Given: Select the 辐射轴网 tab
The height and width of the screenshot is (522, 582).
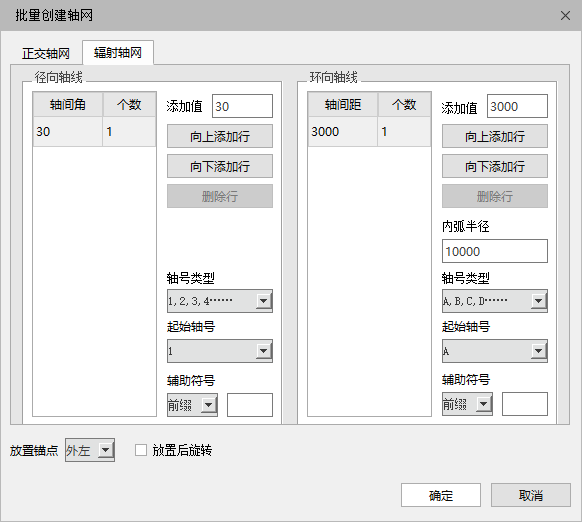Looking at the screenshot, I should pos(118,53).
